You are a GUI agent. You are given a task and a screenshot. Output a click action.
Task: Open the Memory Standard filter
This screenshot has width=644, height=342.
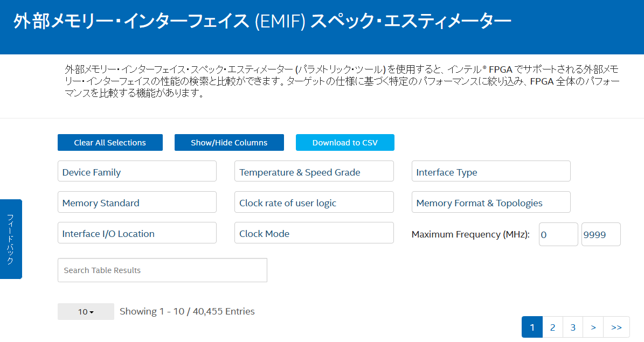[x=137, y=201]
